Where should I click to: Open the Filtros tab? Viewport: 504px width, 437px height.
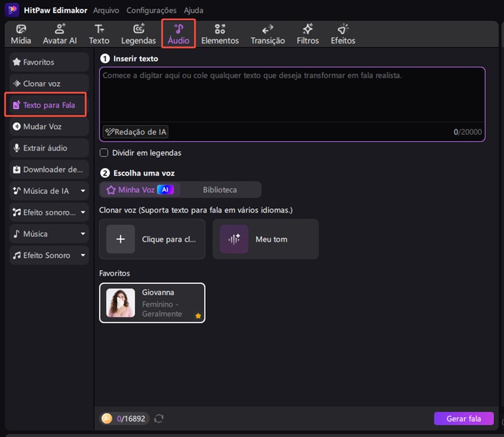307,34
